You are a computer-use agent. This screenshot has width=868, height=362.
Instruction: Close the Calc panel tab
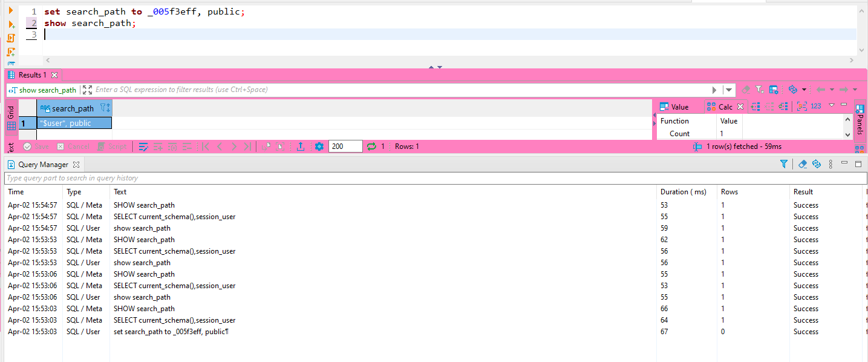pos(740,107)
